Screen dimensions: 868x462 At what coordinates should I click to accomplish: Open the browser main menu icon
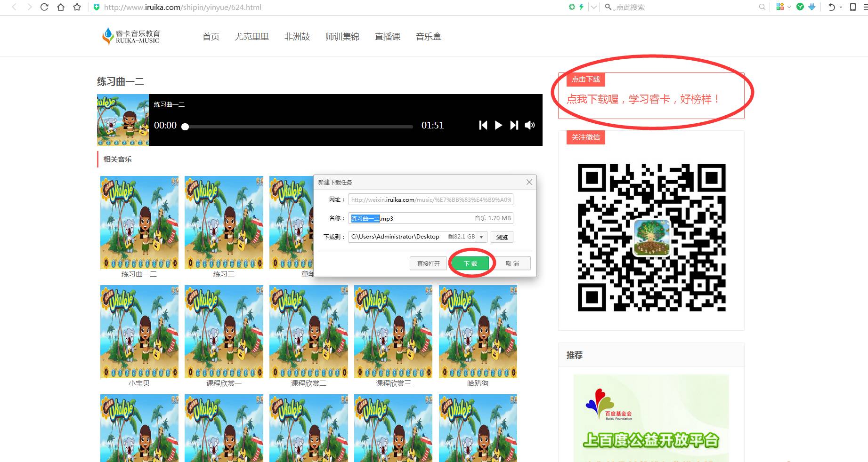pyautogui.click(x=866, y=7)
